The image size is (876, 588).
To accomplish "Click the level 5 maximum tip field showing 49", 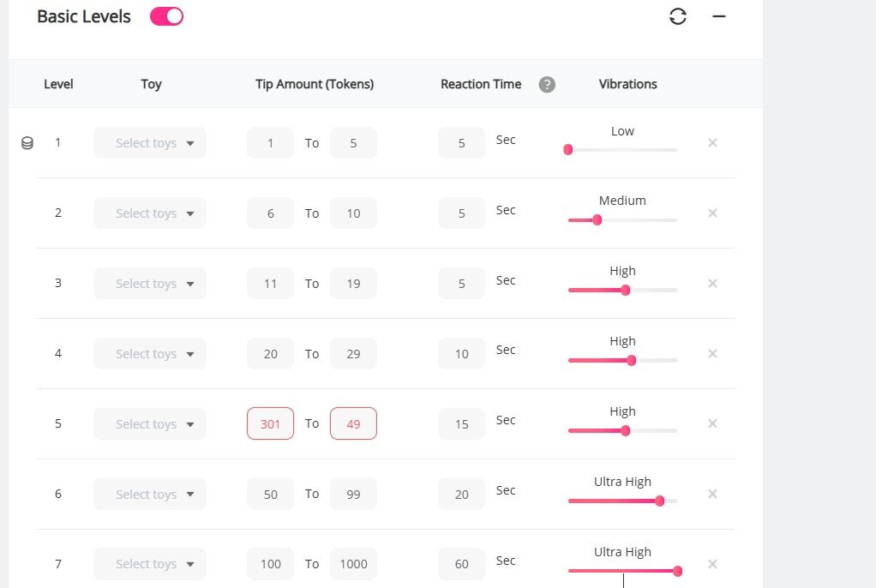I will tap(353, 424).
